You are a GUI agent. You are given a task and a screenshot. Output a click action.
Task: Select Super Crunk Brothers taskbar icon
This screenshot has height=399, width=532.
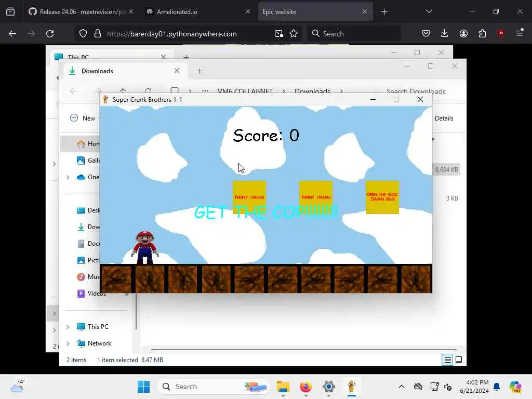pyautogui.click(x=352, y=387)
